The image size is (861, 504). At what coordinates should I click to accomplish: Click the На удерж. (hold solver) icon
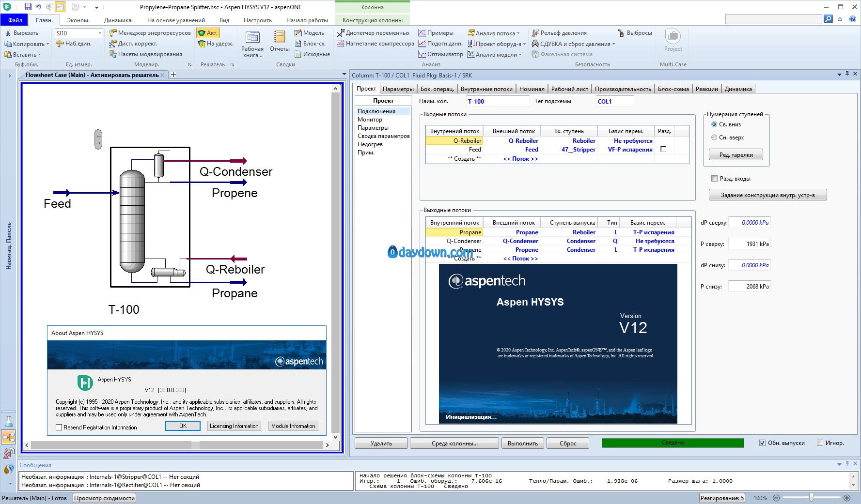tap(202, 44)
